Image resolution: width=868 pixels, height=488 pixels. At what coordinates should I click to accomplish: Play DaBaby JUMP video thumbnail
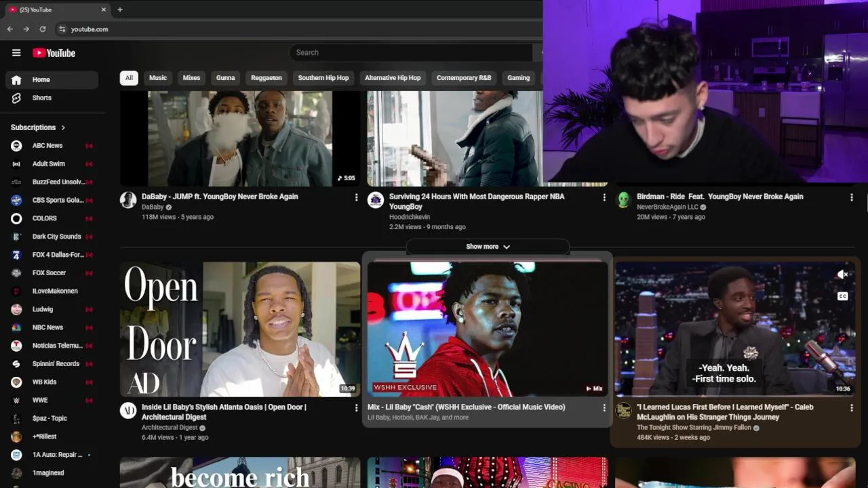point(240,138)
